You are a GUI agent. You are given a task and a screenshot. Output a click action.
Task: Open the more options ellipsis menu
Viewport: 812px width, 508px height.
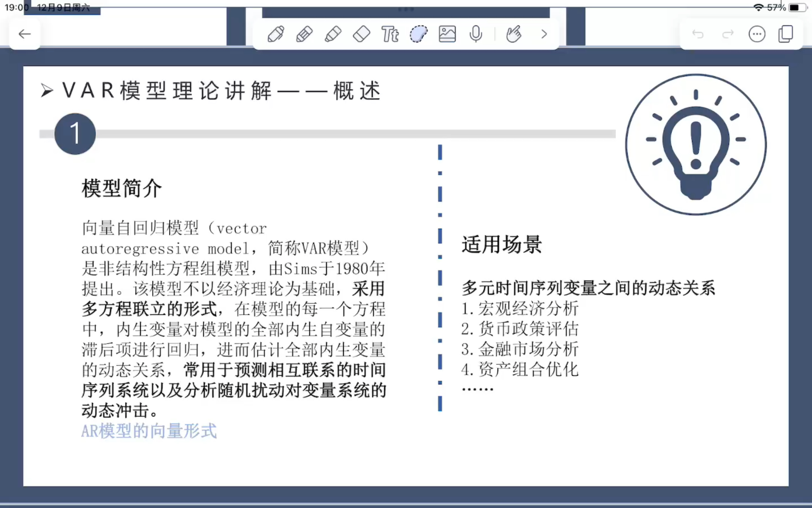click(757, 34)
